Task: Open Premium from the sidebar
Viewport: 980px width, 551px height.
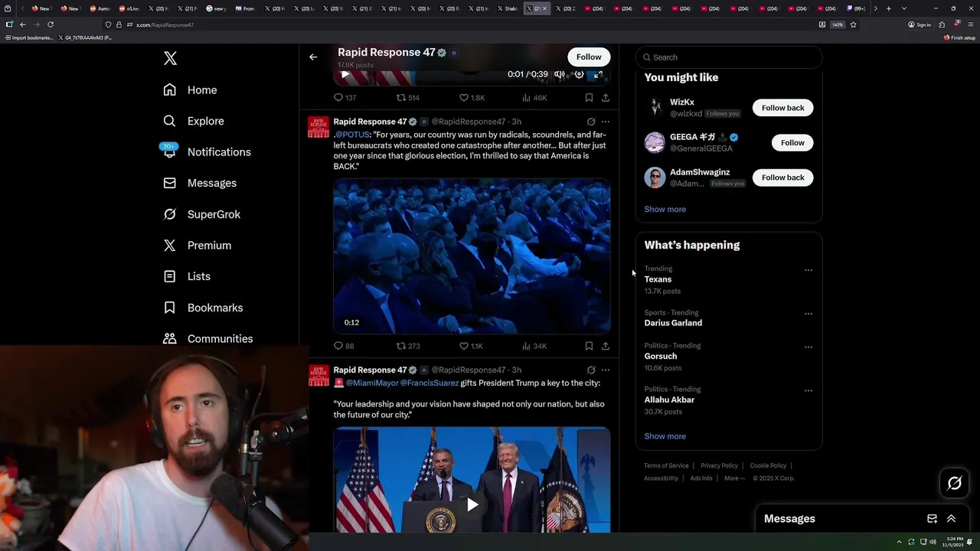Action: pos(197,245)
